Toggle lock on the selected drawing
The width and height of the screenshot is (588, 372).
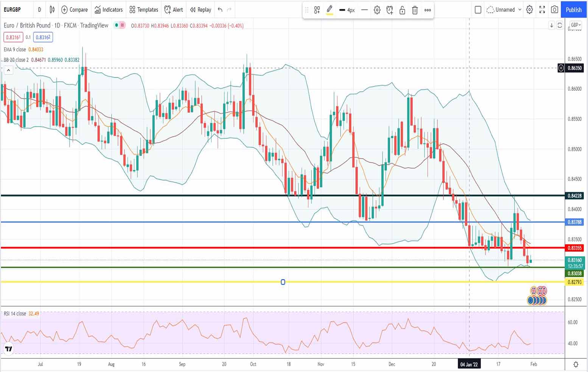(x=402, y=10)
